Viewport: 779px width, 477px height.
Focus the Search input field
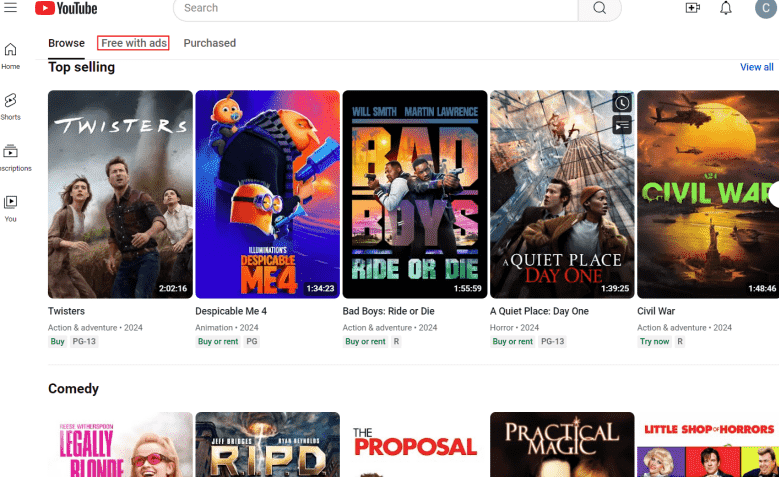[375, 8]
